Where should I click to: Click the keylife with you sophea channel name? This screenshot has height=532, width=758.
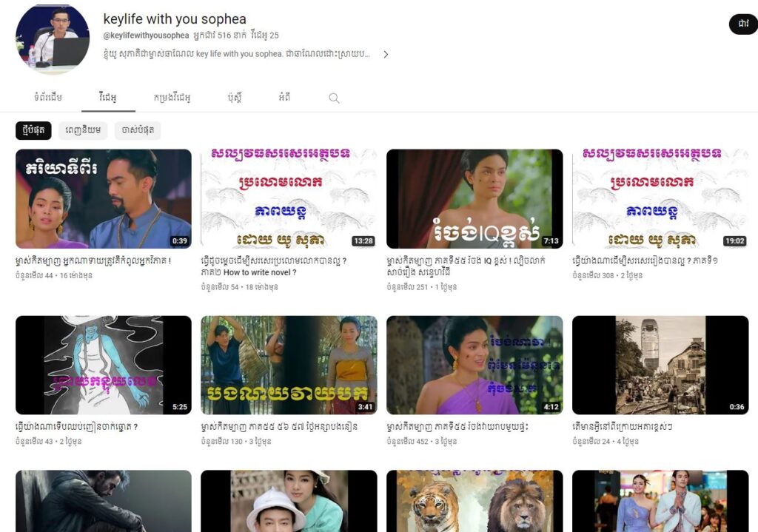tap(175, 19)
